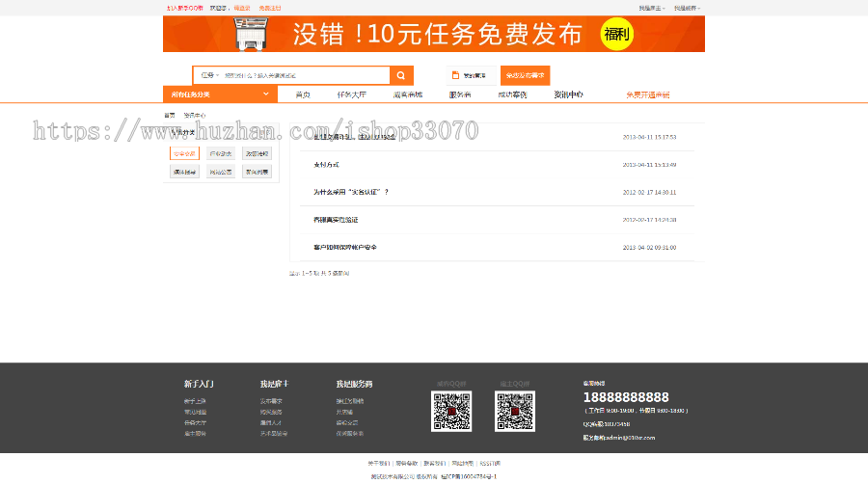Click the 网站地图 link at page bottom
Image resolution: width=868 pixels, height=484 pixels.
click(x=463, y=464)
